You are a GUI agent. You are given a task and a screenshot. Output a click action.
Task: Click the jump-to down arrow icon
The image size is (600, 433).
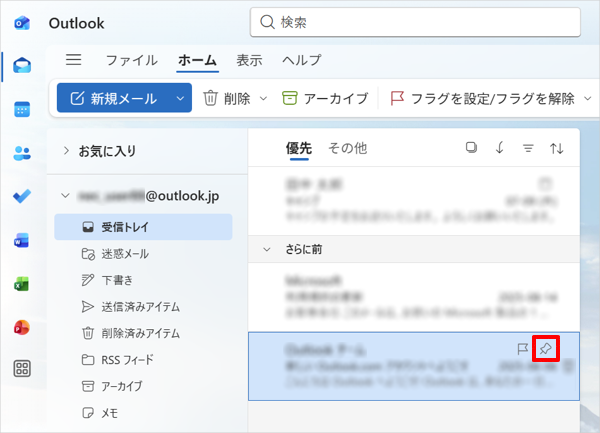pyautogui.click(x=499, y=148)
